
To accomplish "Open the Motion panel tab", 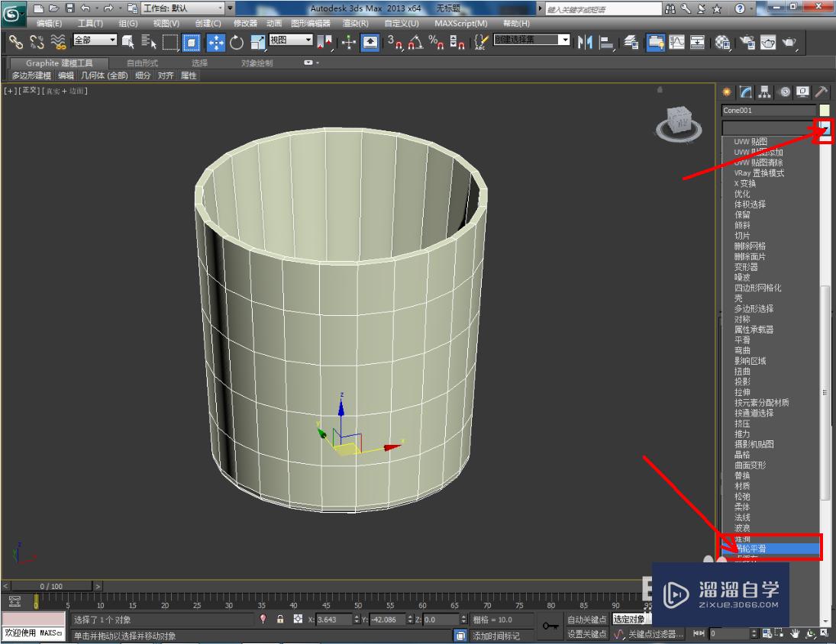I will click(784, 92).
